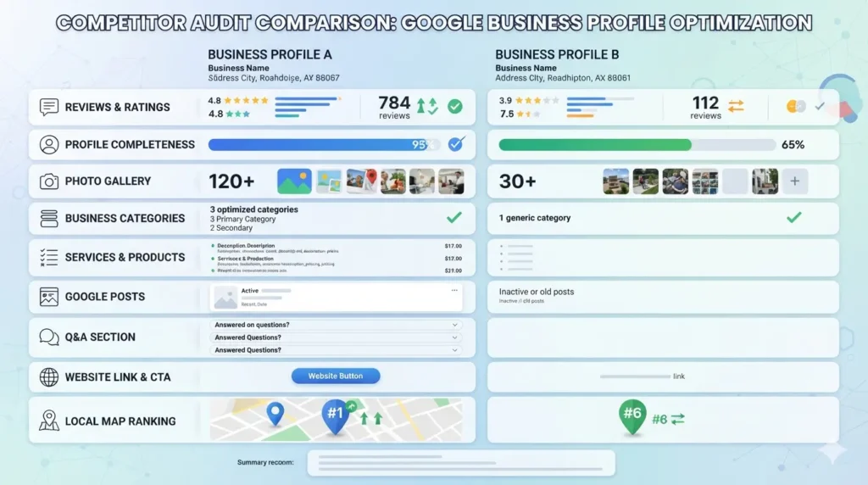Viewport: 868px width, 485px height.
Task: Click the '30+' photo count
Action: pyautogui.click(x=518, y=181)
